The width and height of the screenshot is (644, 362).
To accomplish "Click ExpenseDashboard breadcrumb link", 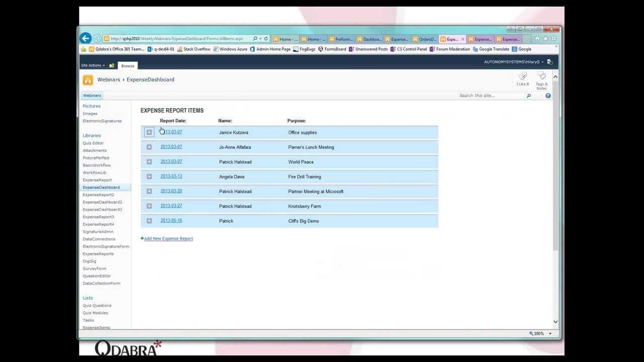I will (x=150, y=79).
